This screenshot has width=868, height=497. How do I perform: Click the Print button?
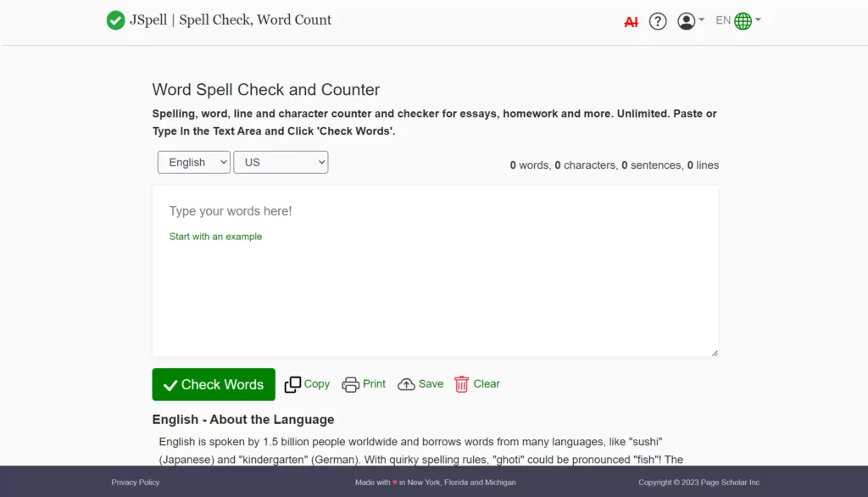[364, 384]
